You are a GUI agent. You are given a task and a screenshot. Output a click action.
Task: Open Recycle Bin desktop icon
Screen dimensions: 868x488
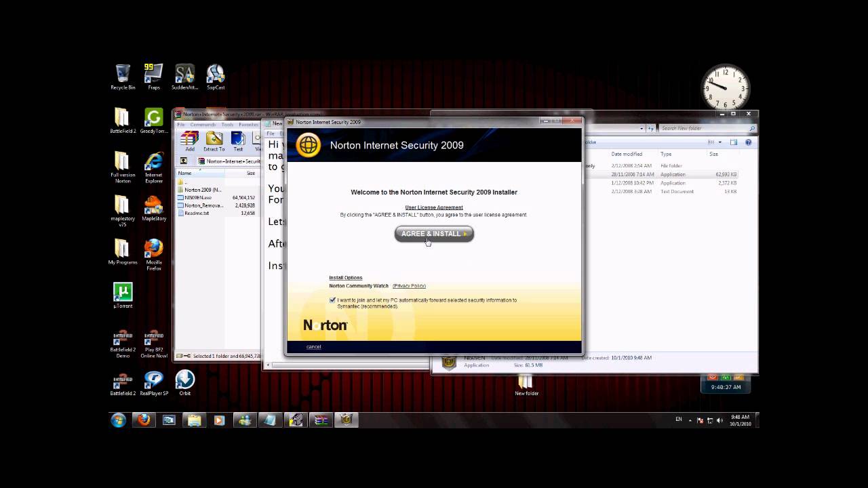tap(123, 77)
